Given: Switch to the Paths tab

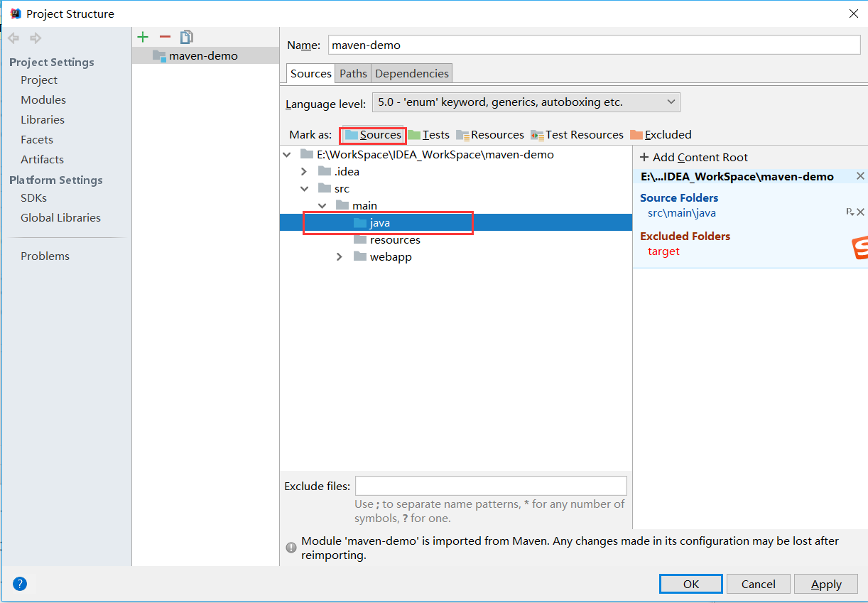Looking at the screenshot, I should (x=353, y=73).
